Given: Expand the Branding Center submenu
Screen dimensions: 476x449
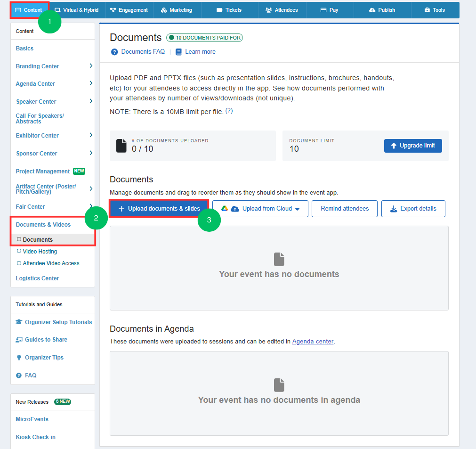Looking at the screenshot, I should click(x=90, y=66).
